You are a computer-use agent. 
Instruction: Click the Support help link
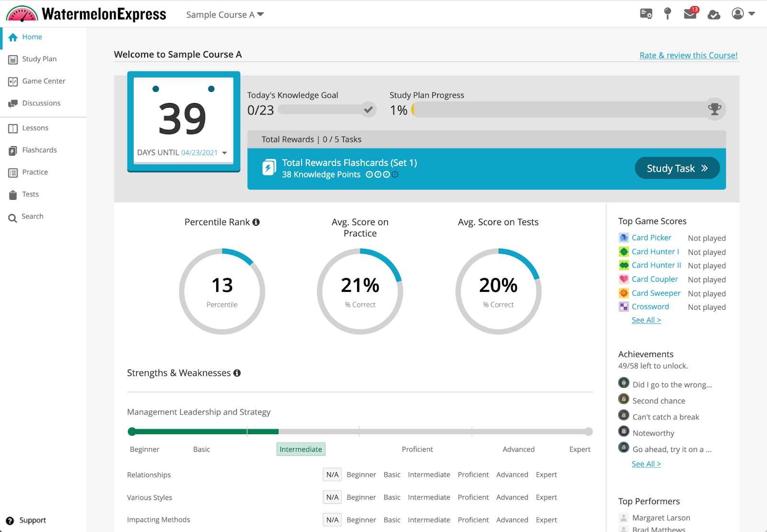coord(26,520)
